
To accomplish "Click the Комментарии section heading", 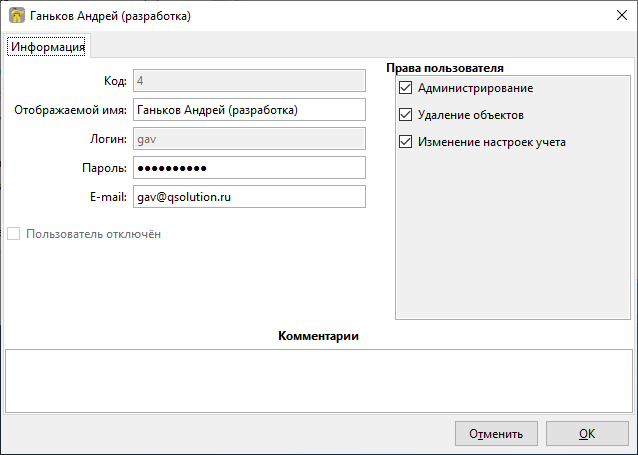I will click(x=318, y=336).
